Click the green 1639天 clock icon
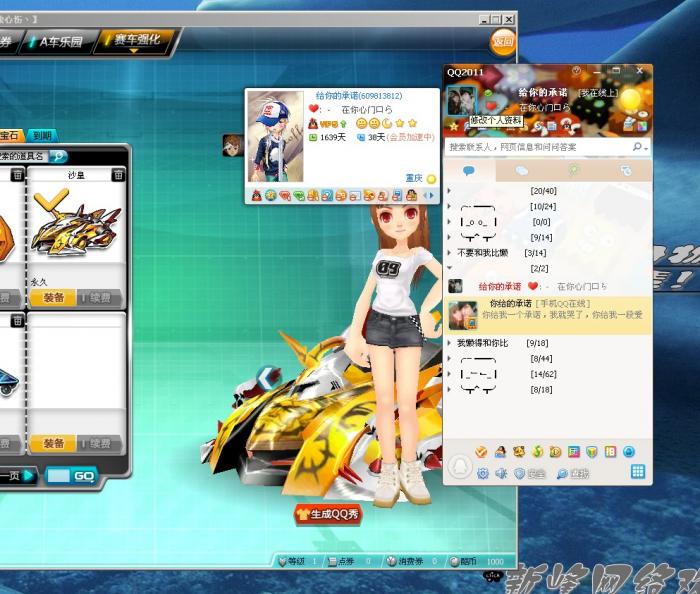Image resolution: width=700 pixels, height=594 pixels. pyautogui.click(x=313, y=137)
